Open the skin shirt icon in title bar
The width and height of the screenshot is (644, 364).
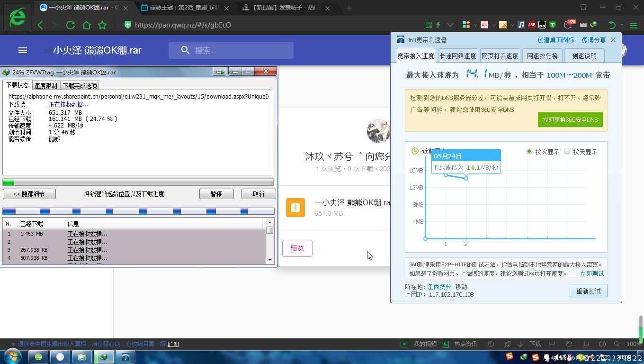point(583,8)
